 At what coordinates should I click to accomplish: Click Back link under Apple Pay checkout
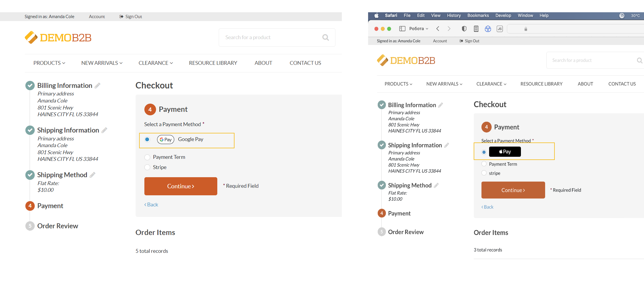coord(487,207)
